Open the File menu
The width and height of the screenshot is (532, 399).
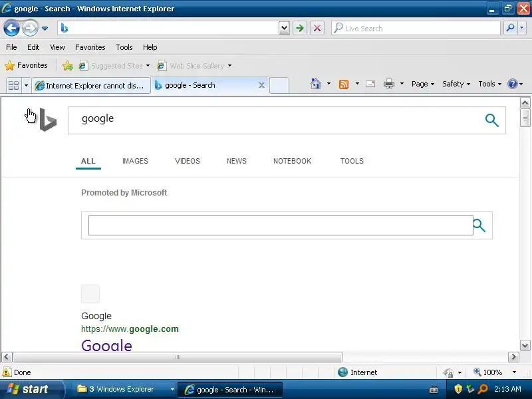point(11,47)
